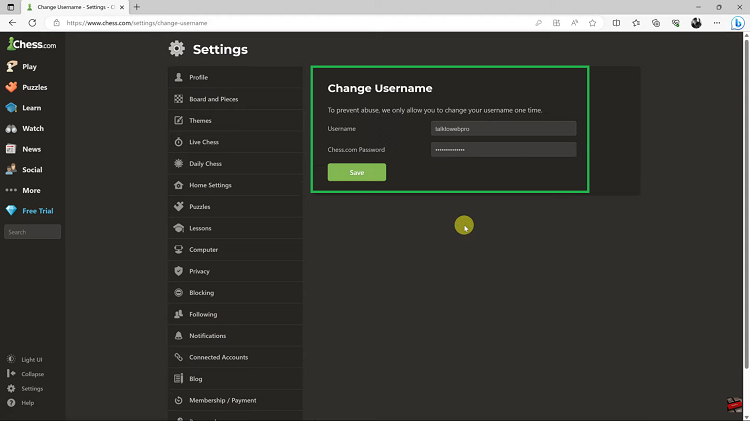Collapse the left sidebar

[25, 374]
